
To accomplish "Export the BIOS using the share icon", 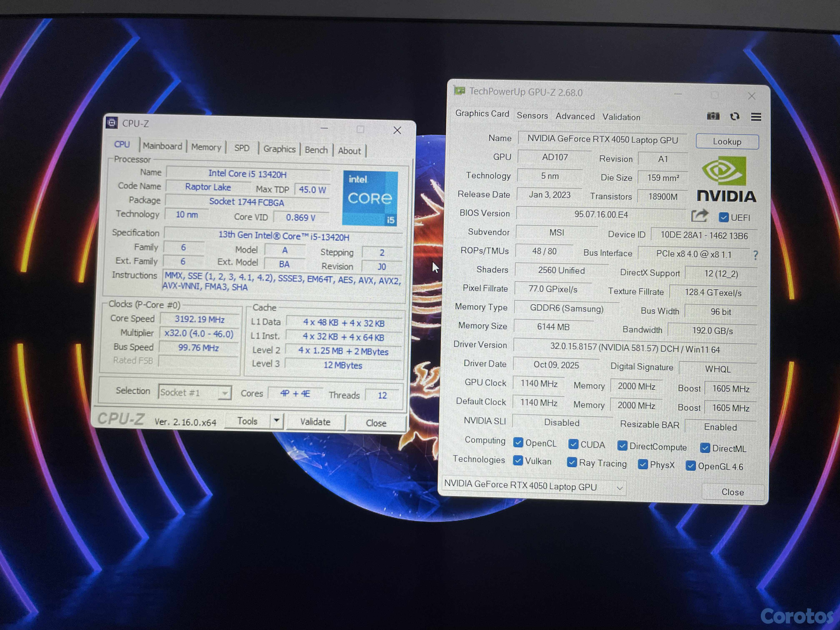I will pos(700,215).
